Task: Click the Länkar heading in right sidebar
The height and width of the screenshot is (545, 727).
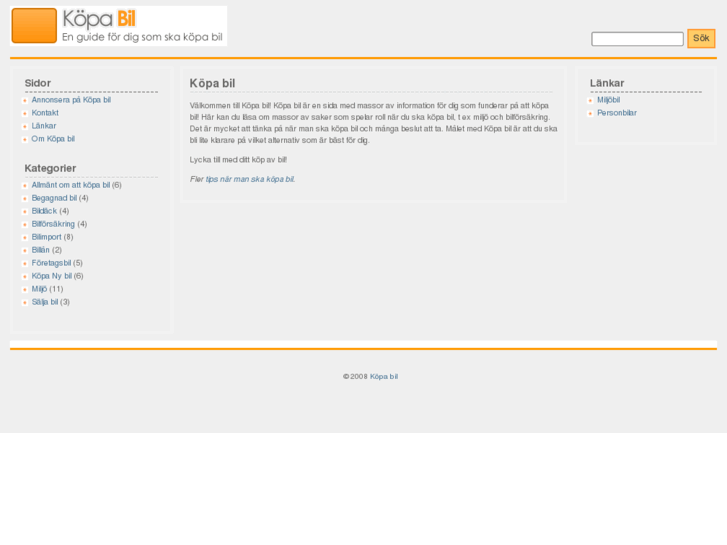Action: (607, 83)
